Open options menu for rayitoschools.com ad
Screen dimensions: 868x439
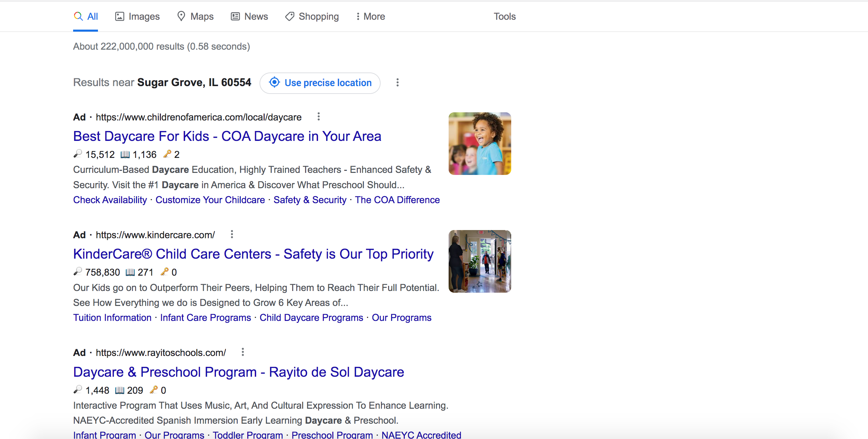[x=243, y=352]
